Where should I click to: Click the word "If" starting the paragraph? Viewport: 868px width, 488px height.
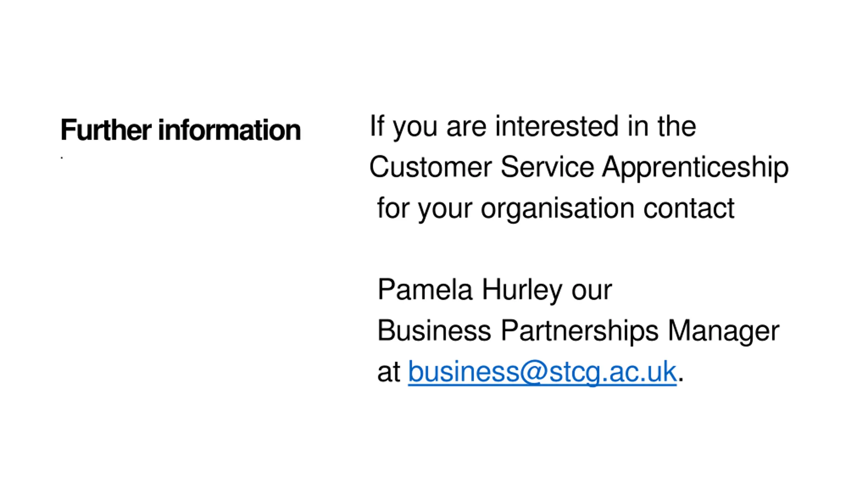pos(377,126)
